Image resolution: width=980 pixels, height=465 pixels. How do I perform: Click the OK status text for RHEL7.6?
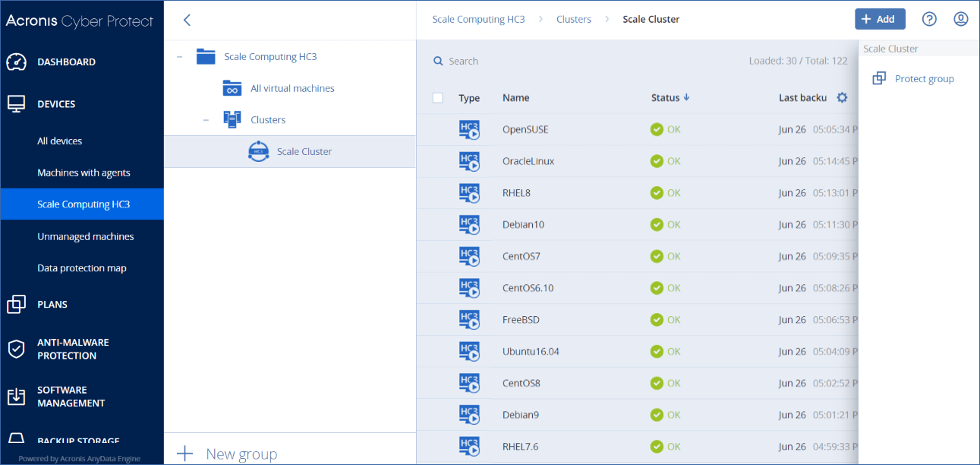point(673,447)
